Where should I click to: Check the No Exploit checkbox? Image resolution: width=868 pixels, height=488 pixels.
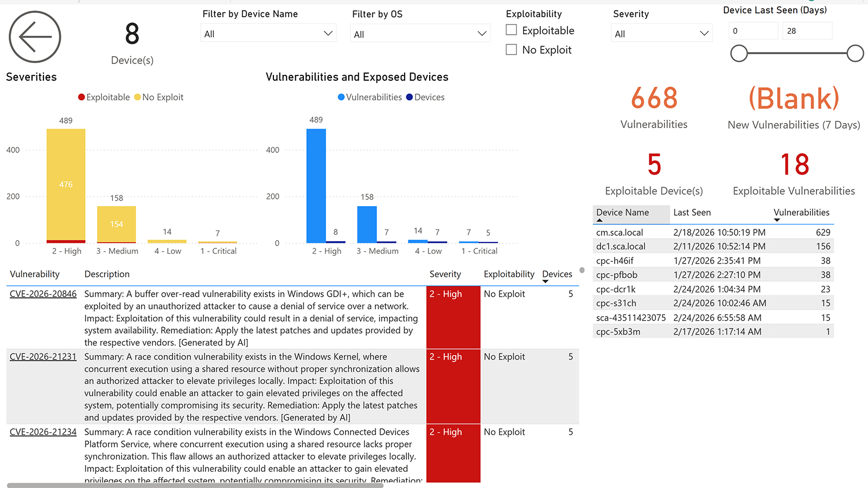[511, 49]
